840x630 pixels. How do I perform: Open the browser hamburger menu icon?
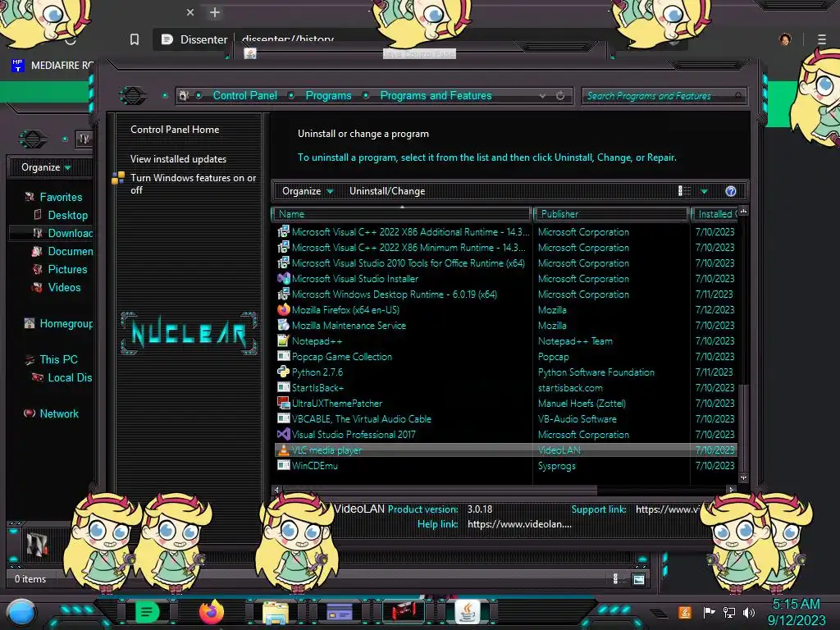822,39
